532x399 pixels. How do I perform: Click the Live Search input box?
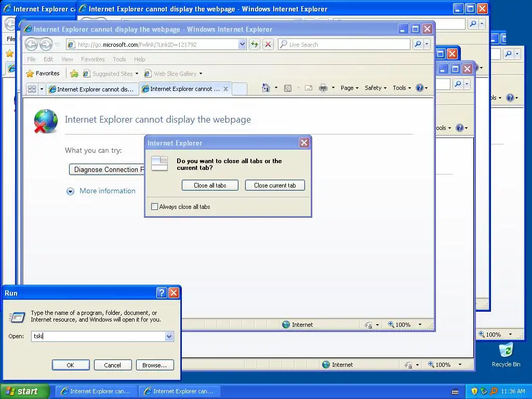[344, 45]
